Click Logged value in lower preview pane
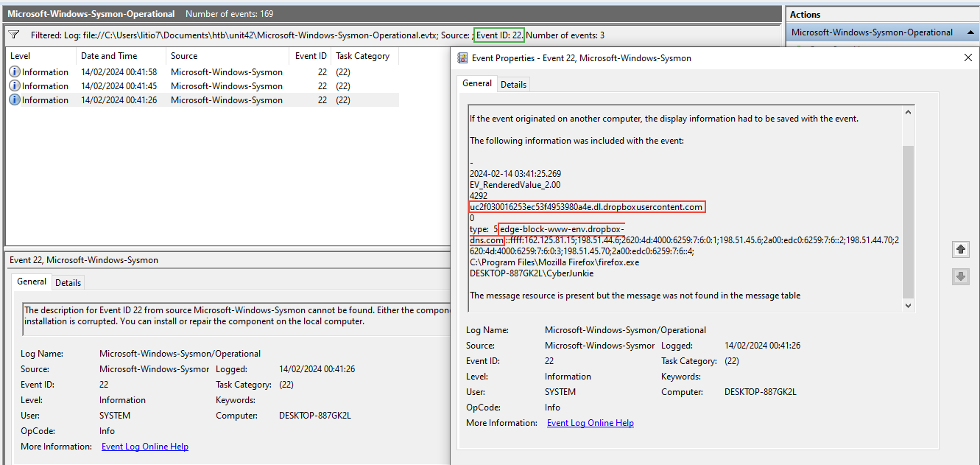Image resolution: width=980 pixels, height=465 pixels. point(317,369)
